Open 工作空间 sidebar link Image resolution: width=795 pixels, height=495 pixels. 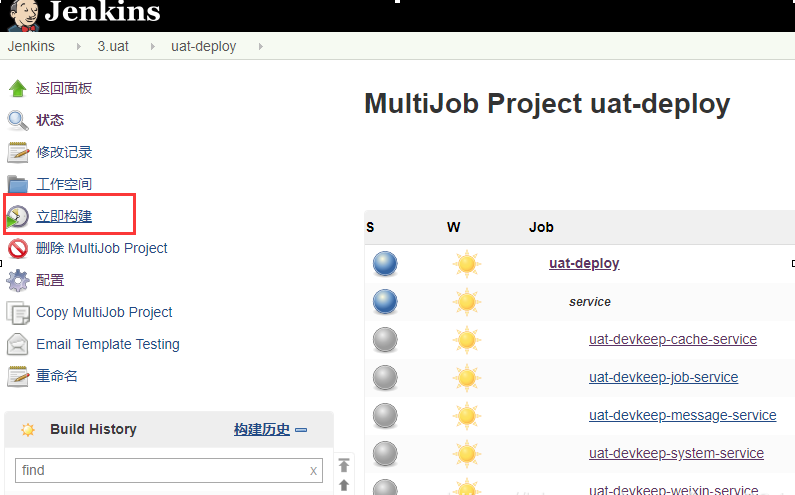click(64, 184)
